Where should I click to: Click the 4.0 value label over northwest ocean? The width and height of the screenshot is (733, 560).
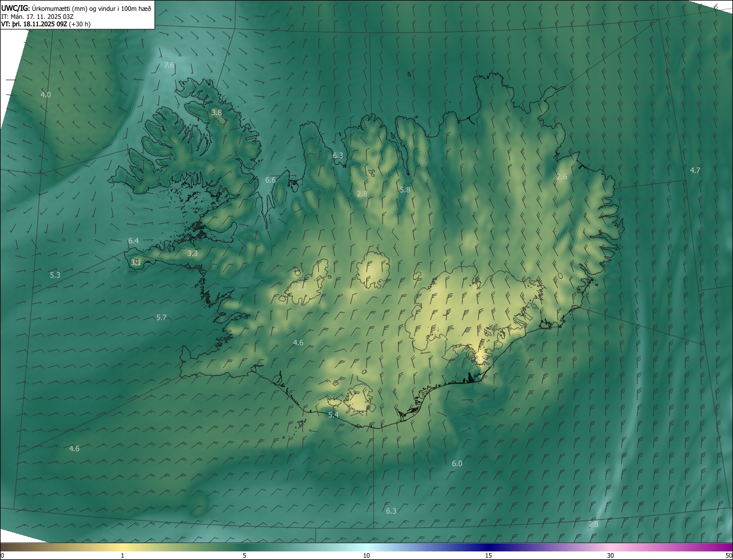coord(46,94)
